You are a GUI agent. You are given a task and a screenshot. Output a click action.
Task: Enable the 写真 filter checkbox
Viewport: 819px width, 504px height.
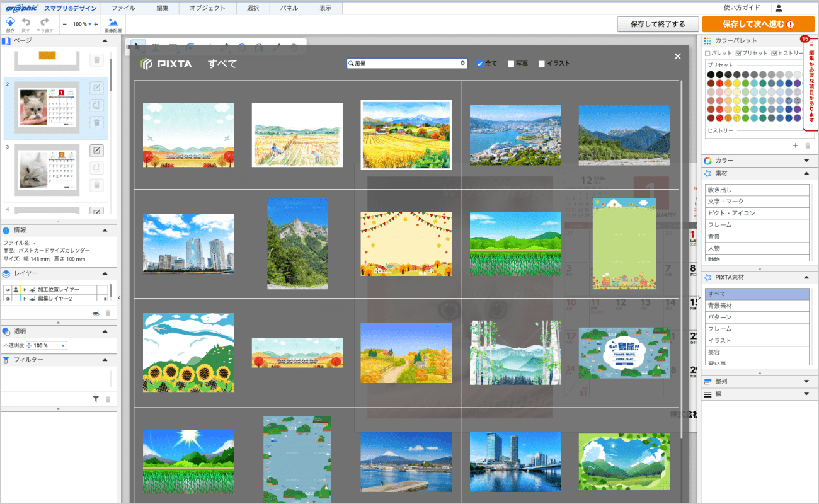click(x=511, y=64)
